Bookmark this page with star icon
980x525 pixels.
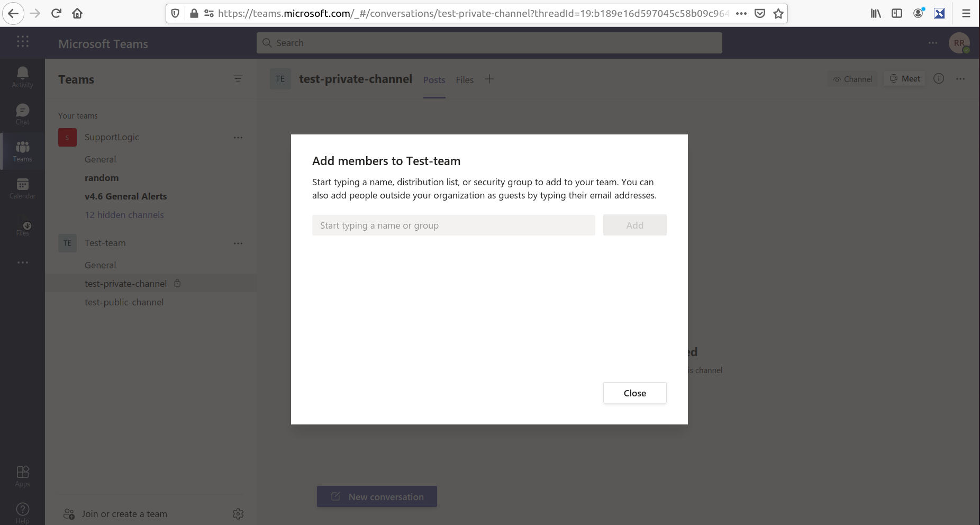pos(778,14)
